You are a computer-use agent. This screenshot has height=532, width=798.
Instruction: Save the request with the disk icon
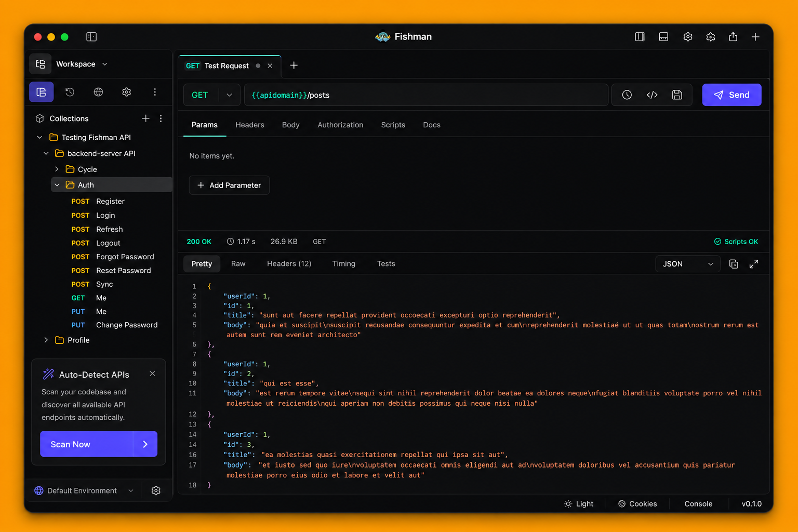[677, 95]
